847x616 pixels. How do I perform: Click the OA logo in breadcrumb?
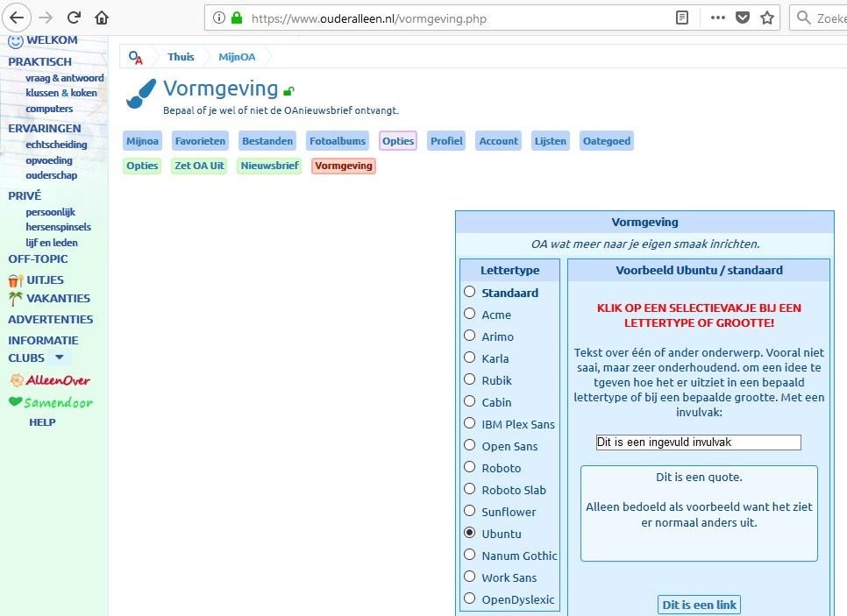[x=136, y=57]
